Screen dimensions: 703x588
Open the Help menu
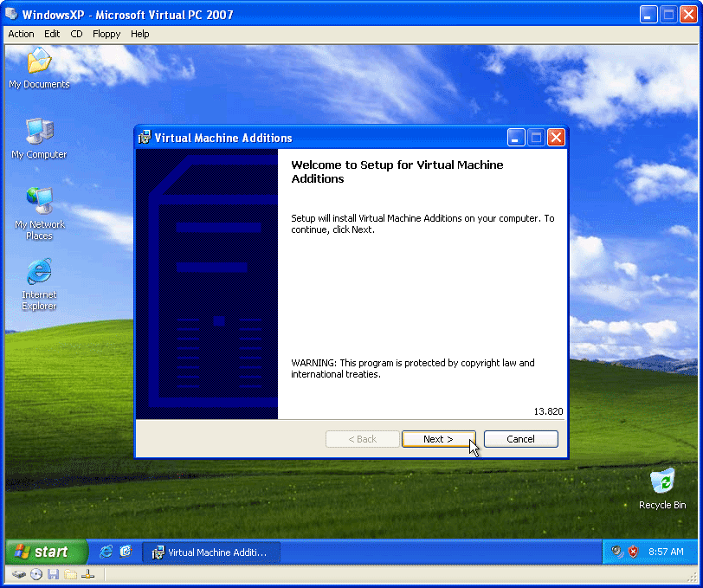click(140, 34)
